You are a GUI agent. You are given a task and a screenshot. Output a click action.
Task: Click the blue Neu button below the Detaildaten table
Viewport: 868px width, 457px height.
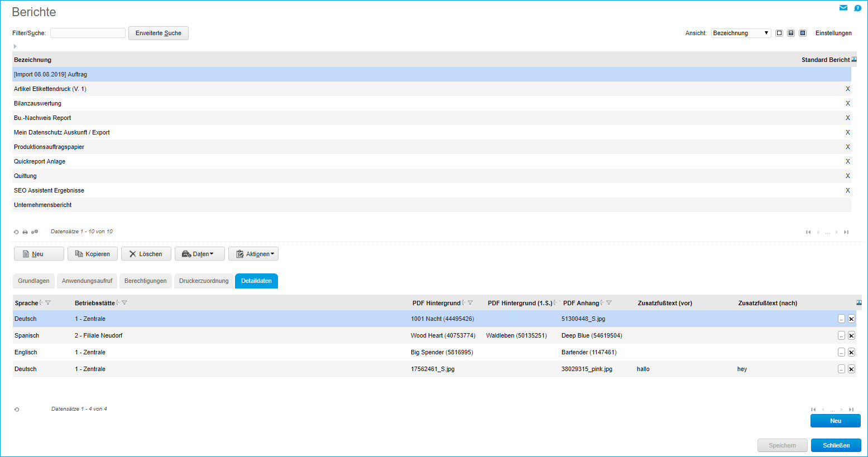pos(836,421)
